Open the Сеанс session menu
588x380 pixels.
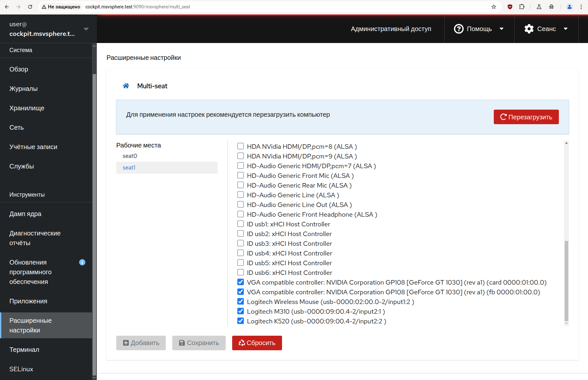(546, 29)
